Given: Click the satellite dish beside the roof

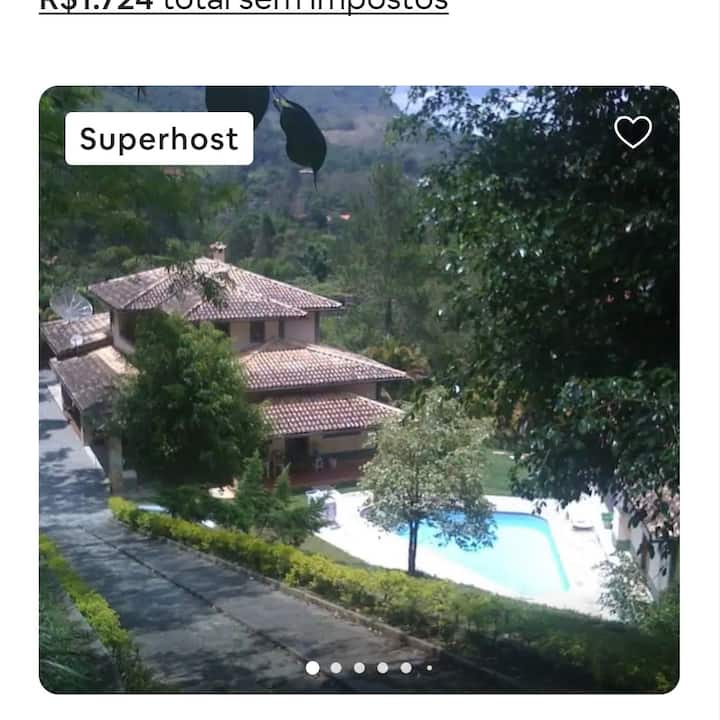Looking at the screenshot, I should tap(71, 305).
